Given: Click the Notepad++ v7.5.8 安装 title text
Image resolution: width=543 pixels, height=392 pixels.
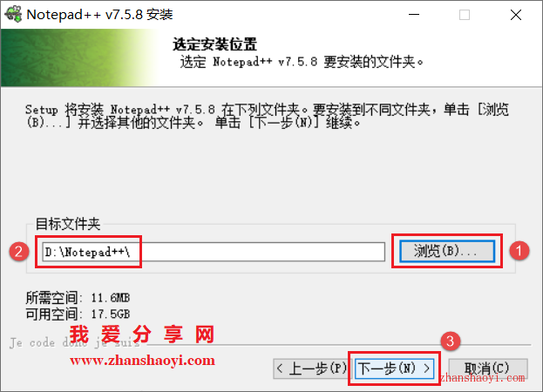Looking at the screenshot, I should pyautogui.click(x=99, y=15).
